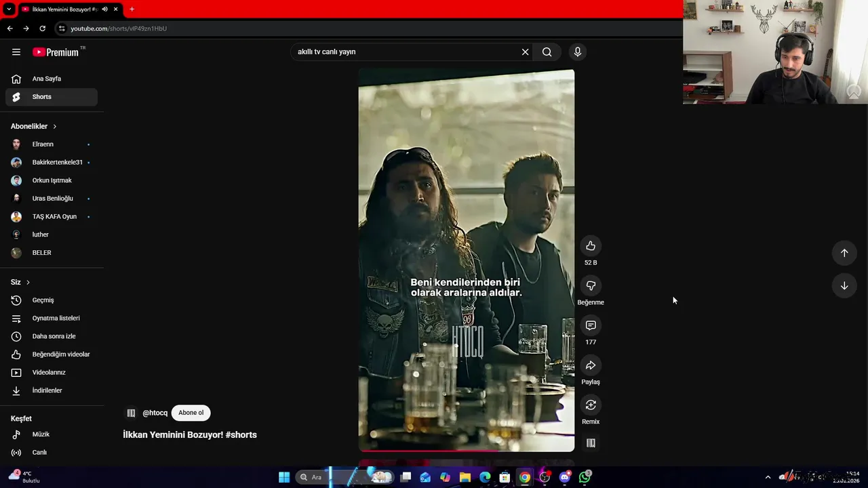Open the tab search dropdown
This screenshot has width=868, height=488.
click(x=9, y=9)
